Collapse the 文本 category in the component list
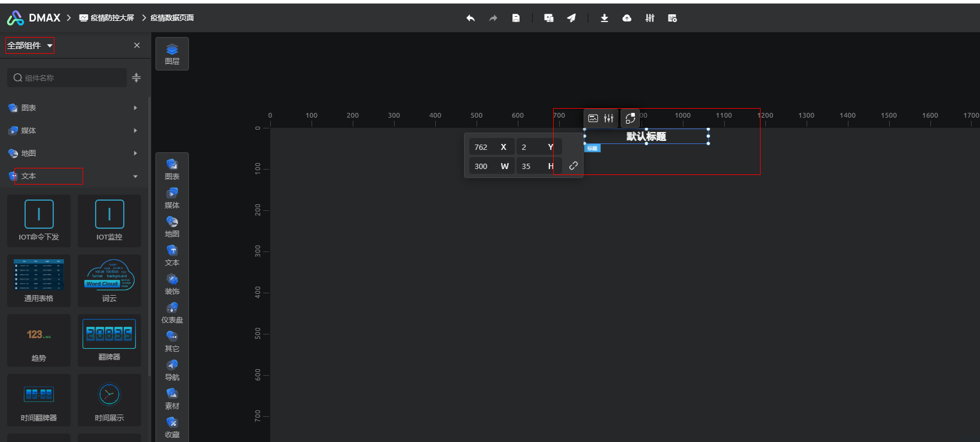 pyautogui.click(x=75, y=176)
